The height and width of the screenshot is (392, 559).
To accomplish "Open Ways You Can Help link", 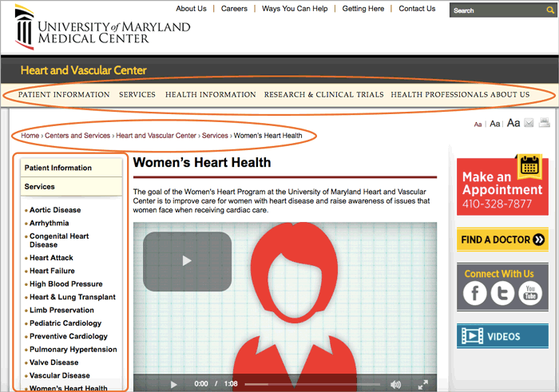I will (295, 9).
